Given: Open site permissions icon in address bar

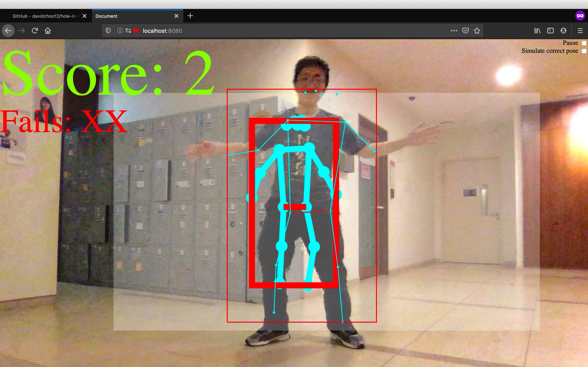Looking at the screenshot, I should [x=128, y=31].
